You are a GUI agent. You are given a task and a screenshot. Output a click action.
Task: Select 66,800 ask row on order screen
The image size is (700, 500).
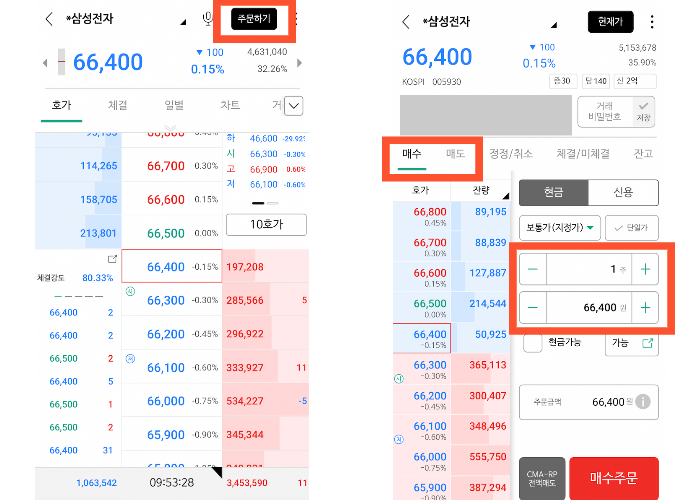pos(451,216)
